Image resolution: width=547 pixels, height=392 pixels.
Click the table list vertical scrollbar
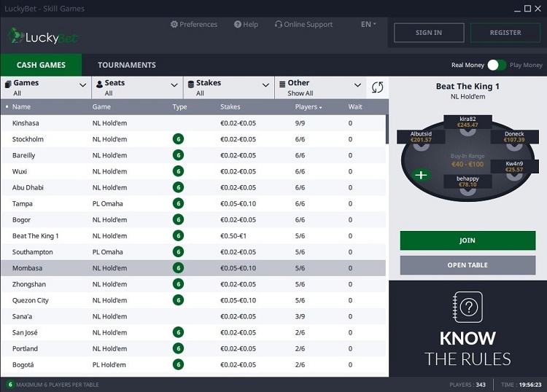[x=387, y=130]
